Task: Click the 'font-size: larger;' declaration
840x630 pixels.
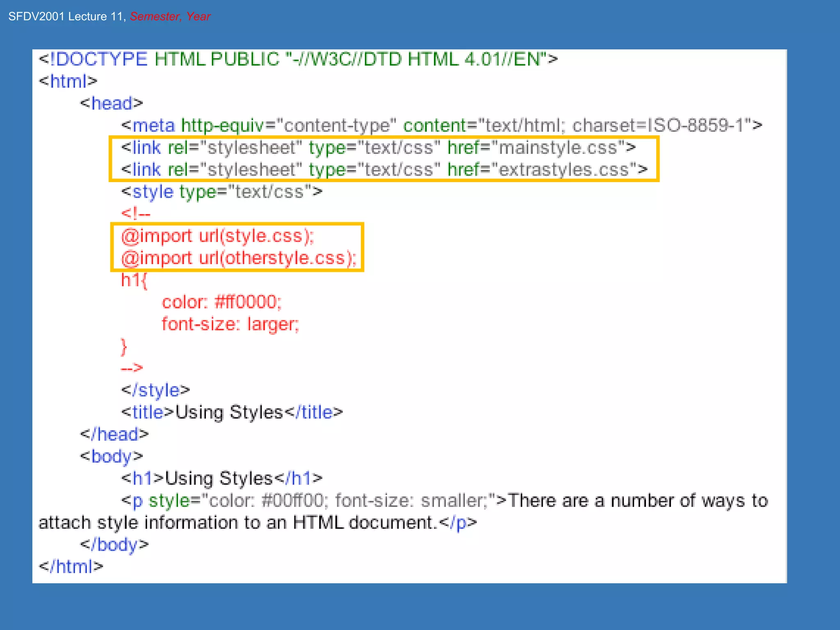Action: point(231,324)
